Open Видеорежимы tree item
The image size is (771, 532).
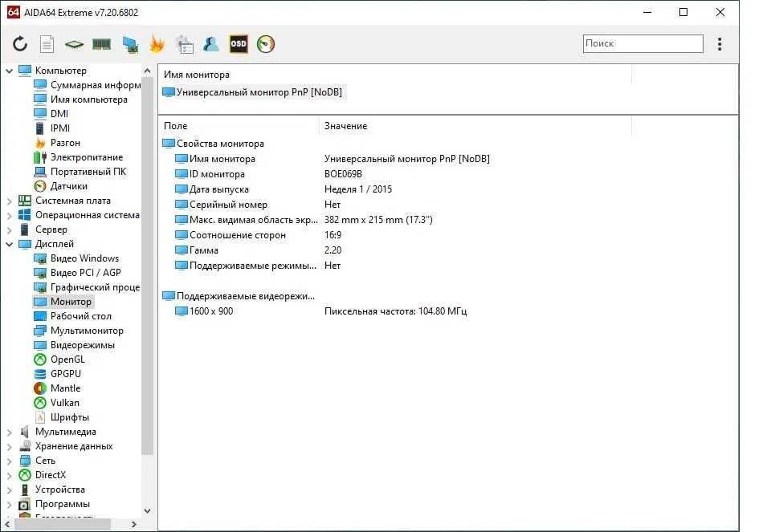[x=74, y=345]
